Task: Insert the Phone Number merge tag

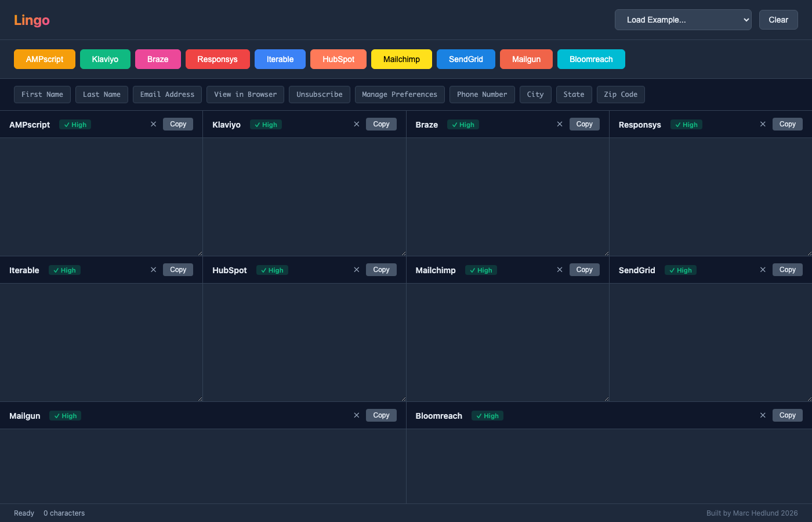Action: (482, 95)
